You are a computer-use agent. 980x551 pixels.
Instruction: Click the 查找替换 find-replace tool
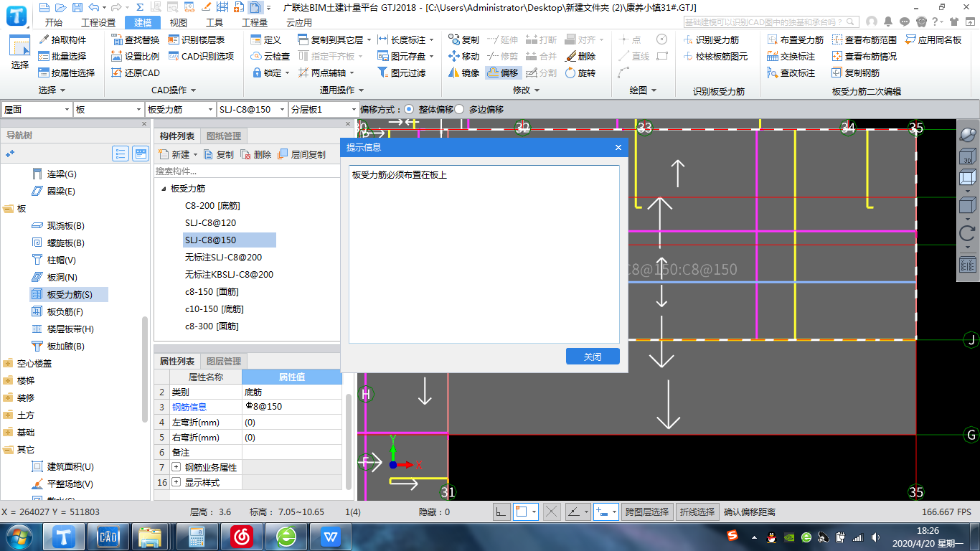(136, 40)
